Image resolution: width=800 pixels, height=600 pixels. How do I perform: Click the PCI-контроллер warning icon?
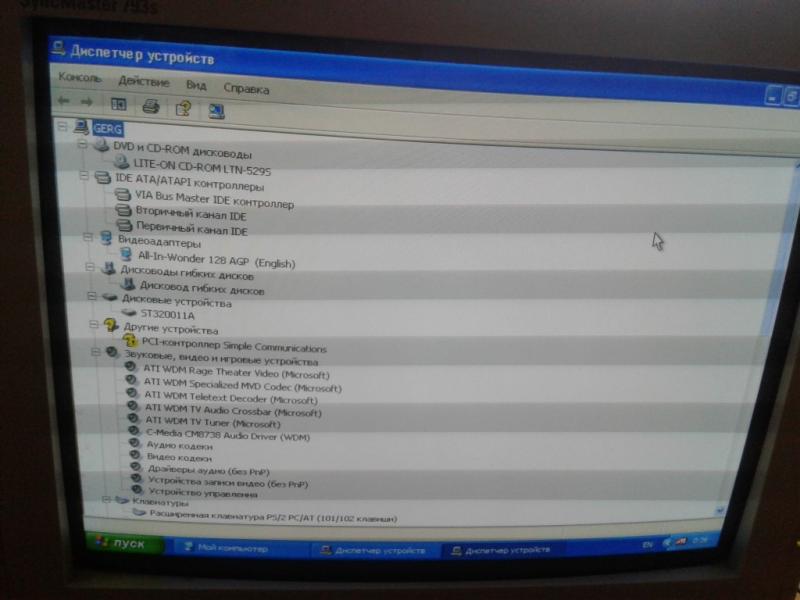130,339
